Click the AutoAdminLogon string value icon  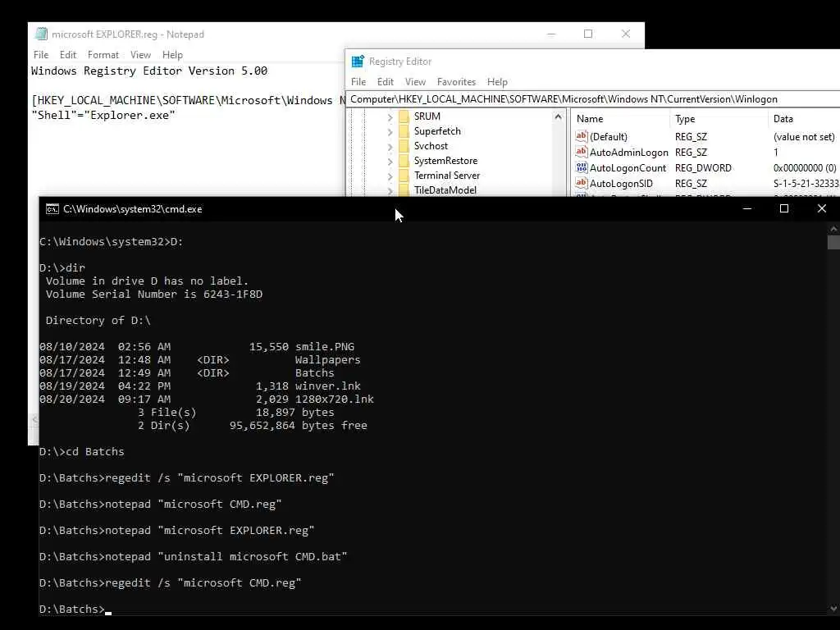point(582,152)
